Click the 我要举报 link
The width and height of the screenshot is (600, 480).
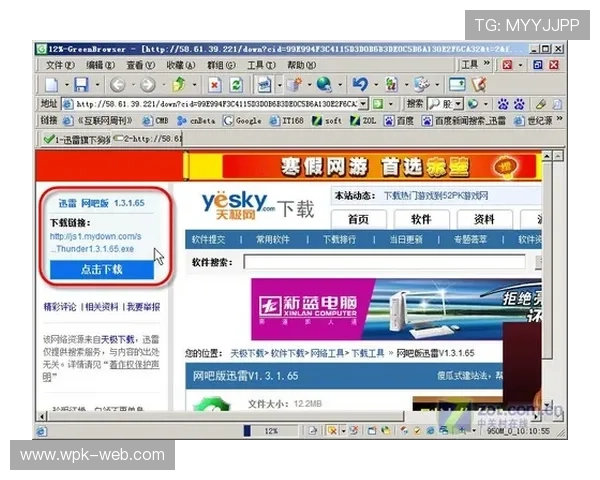tap(143, 307)
